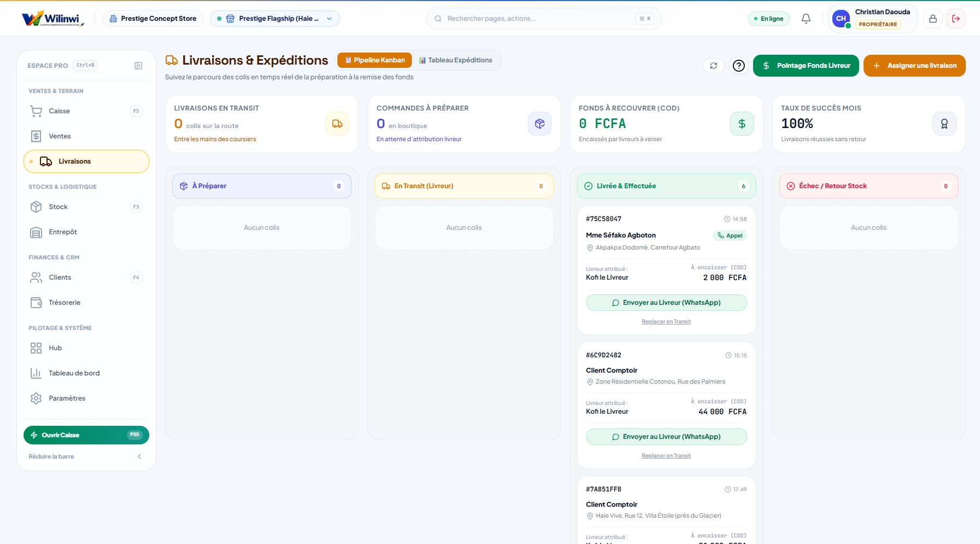The height and width of the screenshot is (544, 980).
Task: Open Hub in the sidebar
Action: point(86,348)
